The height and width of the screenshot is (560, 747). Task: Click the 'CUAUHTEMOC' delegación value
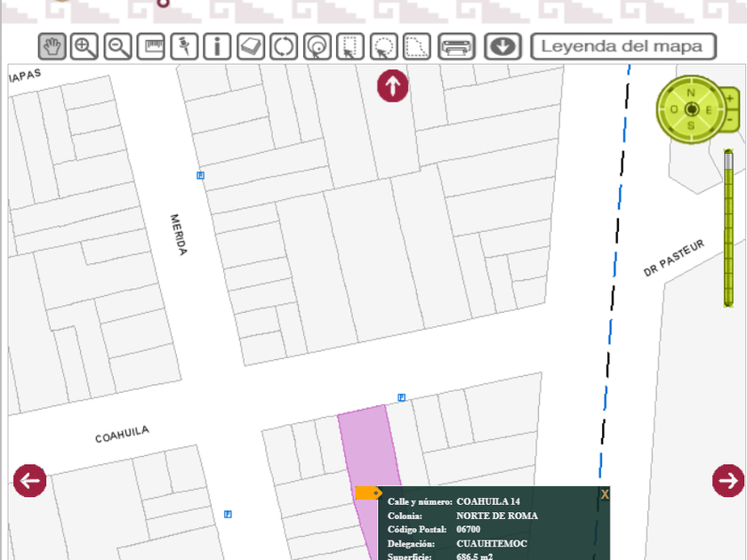(x=492, y=544)
